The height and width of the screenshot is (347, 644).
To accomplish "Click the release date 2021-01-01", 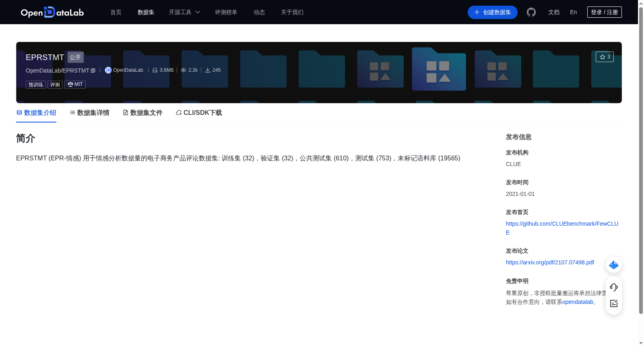I will pyautogui.click(x=520, y=194).
